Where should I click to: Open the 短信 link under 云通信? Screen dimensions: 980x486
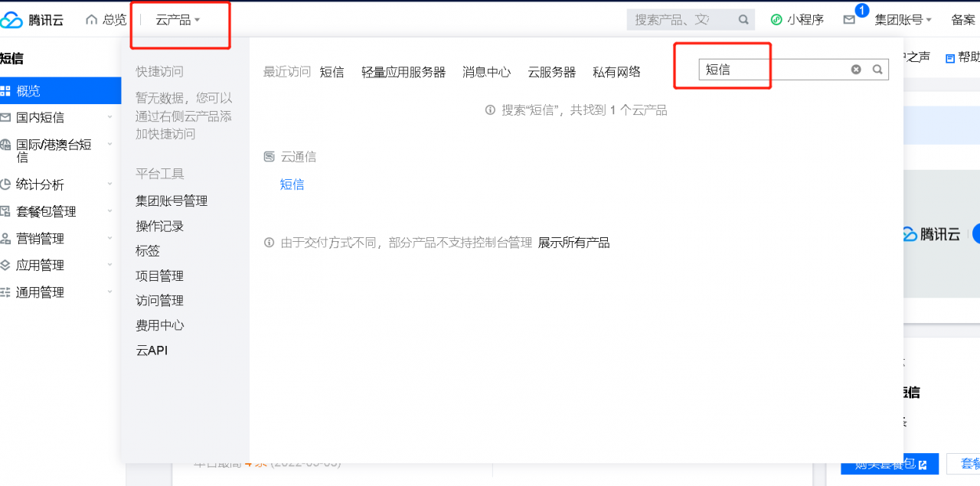pos(292,184)
